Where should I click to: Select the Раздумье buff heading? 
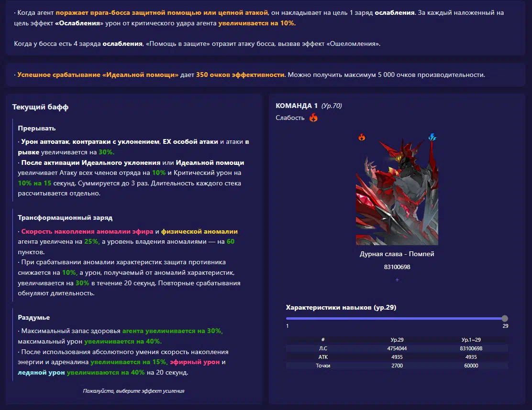tap(34, 317)
